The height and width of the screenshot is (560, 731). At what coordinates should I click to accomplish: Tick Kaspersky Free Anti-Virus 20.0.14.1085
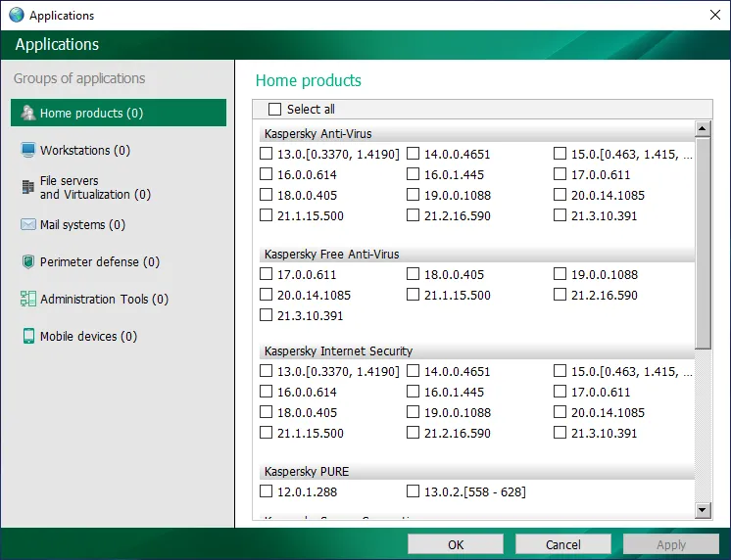(x=266, y=295)
